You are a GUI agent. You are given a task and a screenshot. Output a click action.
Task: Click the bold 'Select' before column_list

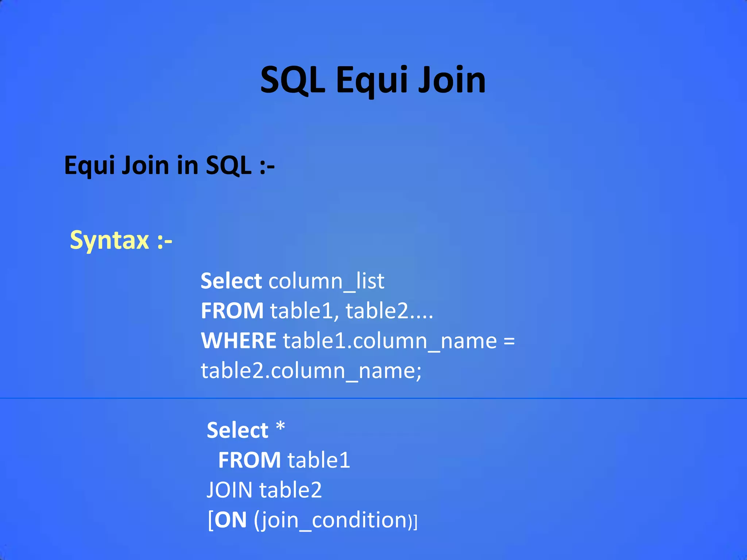point(231,281)
